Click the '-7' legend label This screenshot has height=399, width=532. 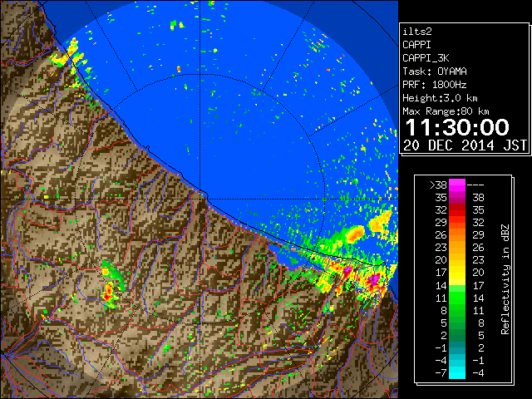coord(441,373)
